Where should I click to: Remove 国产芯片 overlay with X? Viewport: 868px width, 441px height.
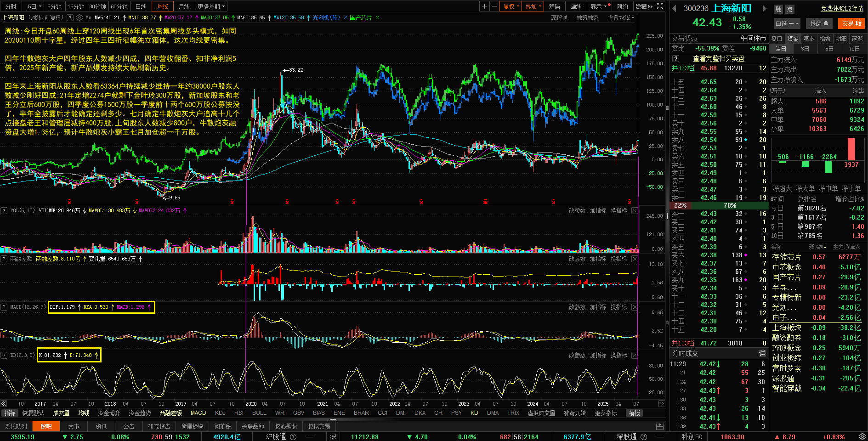378,17
